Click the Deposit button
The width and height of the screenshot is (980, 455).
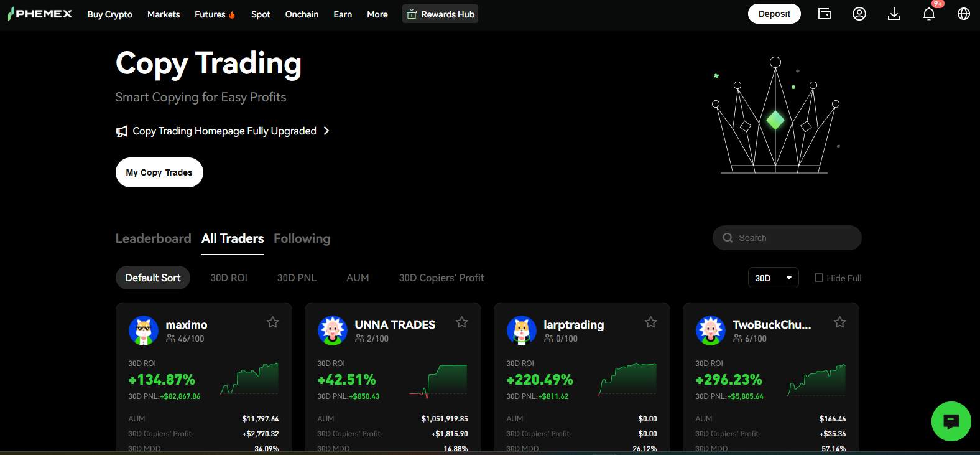click(774, 14)
